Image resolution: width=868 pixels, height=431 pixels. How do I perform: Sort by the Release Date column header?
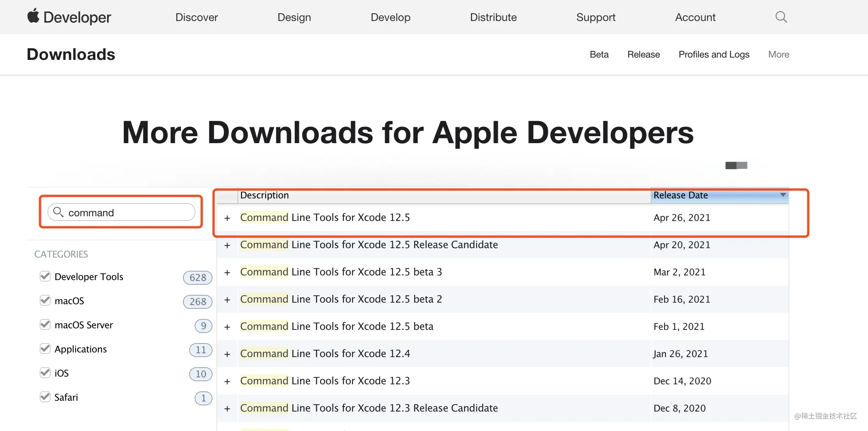(720, 195)
